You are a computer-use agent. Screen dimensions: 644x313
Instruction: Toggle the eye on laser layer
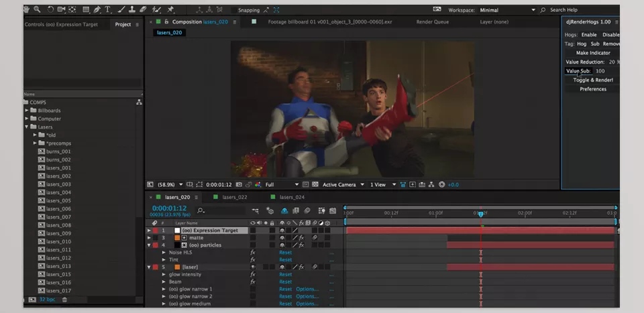click(x=253, y=267)
